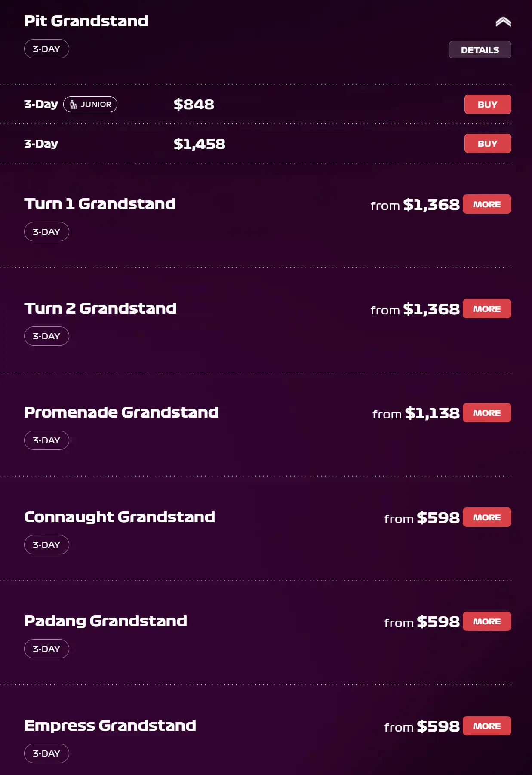Click the Promenade Grandstand 3-DAY tag
532x775 pixels.
point(46,440)
